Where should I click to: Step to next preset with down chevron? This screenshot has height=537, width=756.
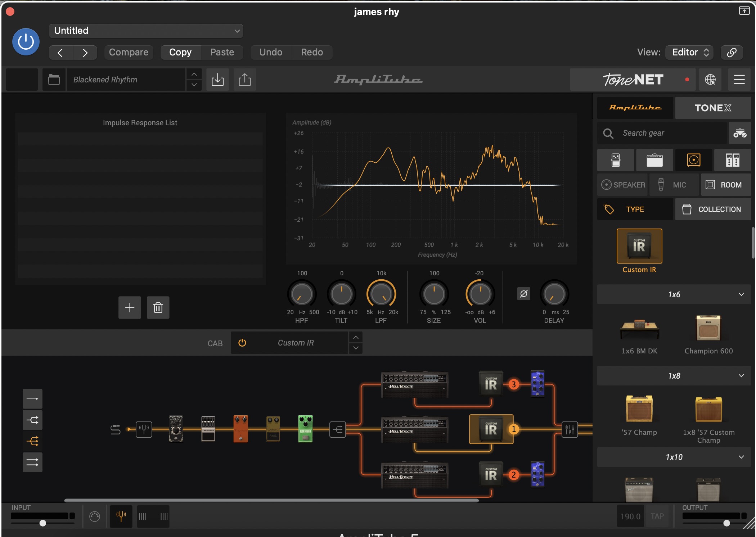pos(194,85)
